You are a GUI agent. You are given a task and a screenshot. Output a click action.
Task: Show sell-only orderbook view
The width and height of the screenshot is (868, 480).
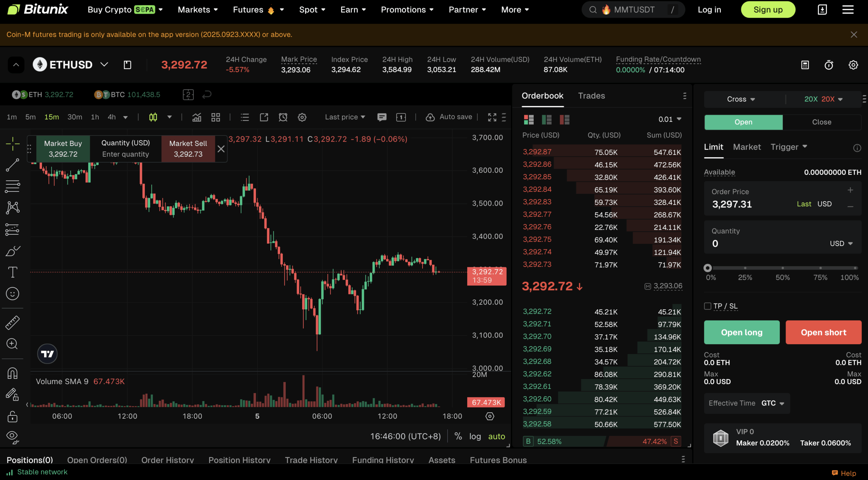coord(565,119)
